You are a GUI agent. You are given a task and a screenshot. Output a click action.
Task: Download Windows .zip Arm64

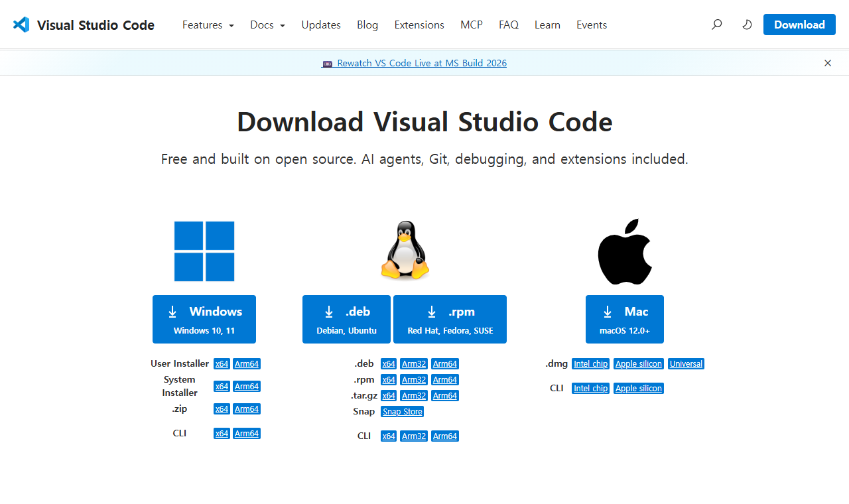pos(247,409)
